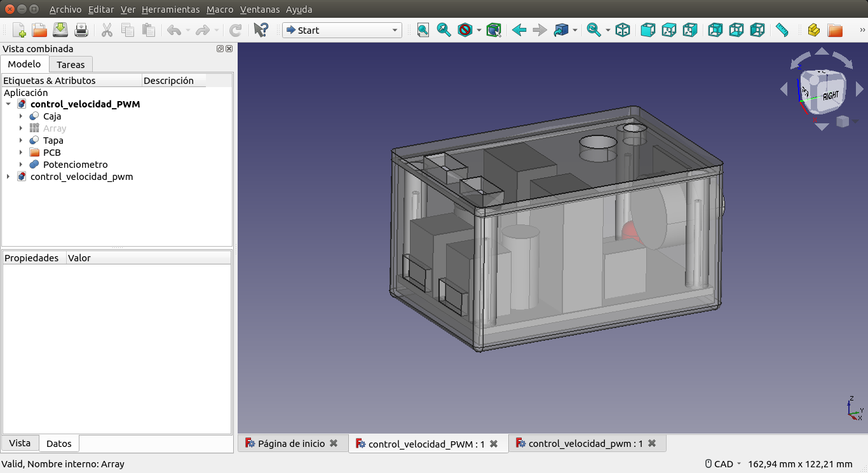Expand the Caja tree node

tap(21, 116)
